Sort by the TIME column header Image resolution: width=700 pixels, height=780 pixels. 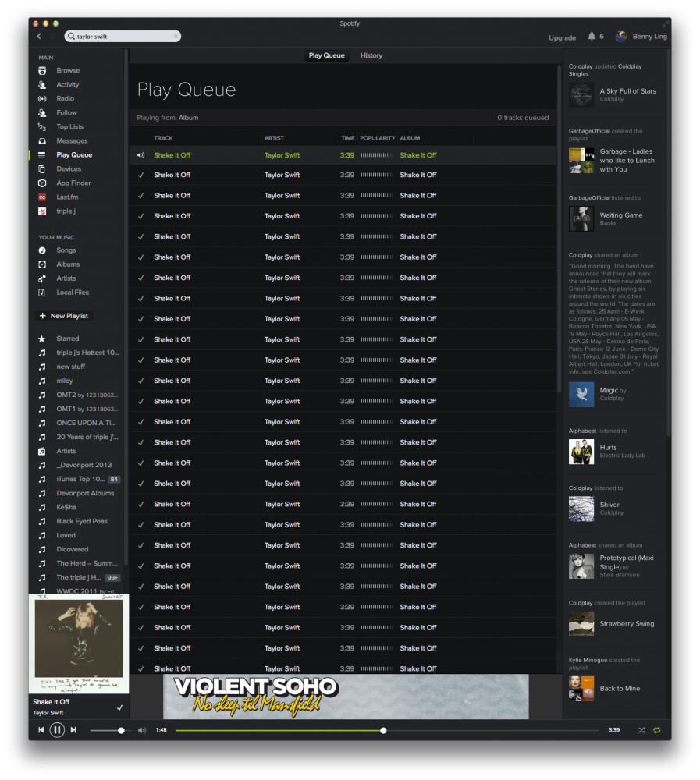click(x=347, y=138)
